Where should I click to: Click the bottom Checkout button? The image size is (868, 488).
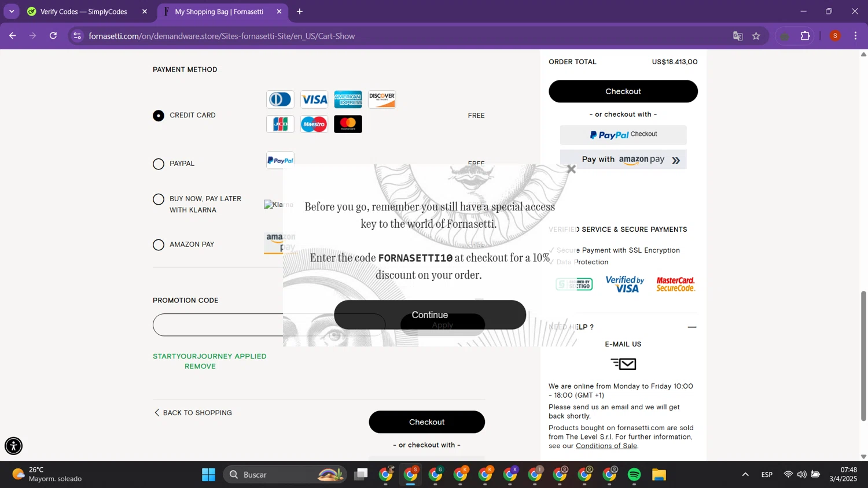[427, 422]
